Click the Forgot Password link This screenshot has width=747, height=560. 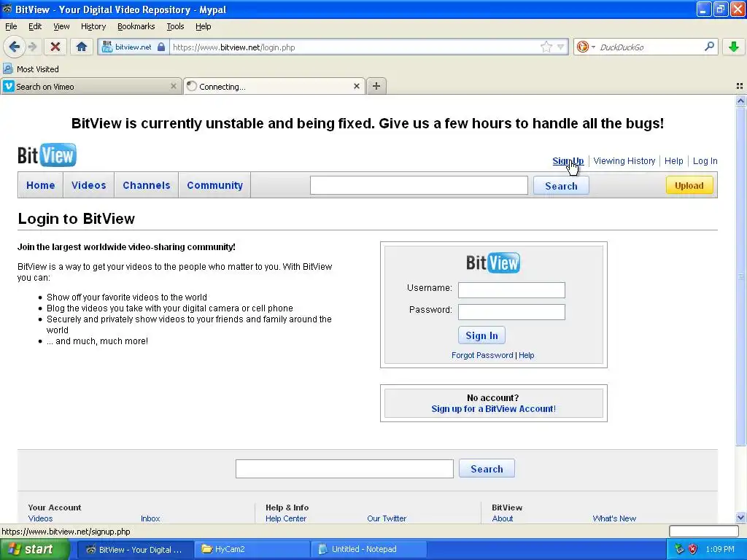(x=482, y=355)
